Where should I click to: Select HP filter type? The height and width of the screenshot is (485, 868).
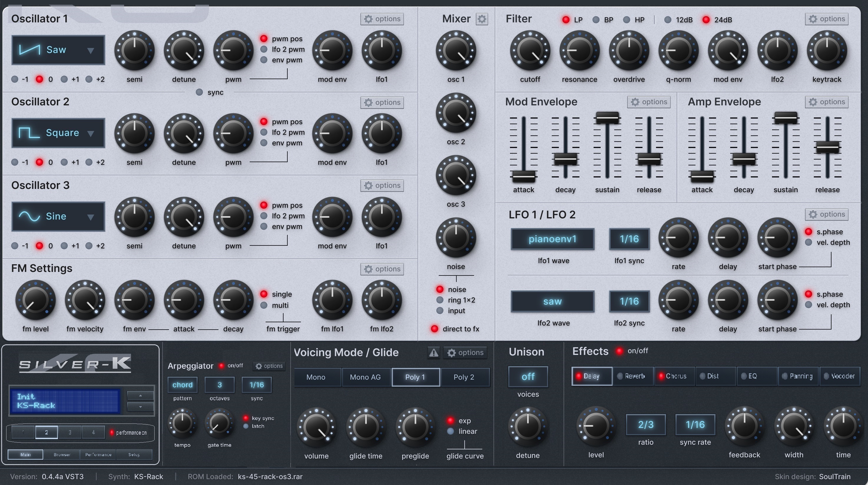[626, 20]
